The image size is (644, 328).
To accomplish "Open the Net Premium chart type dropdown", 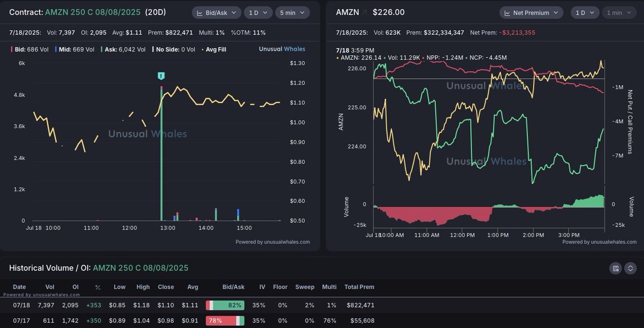I will click(531, 12).
